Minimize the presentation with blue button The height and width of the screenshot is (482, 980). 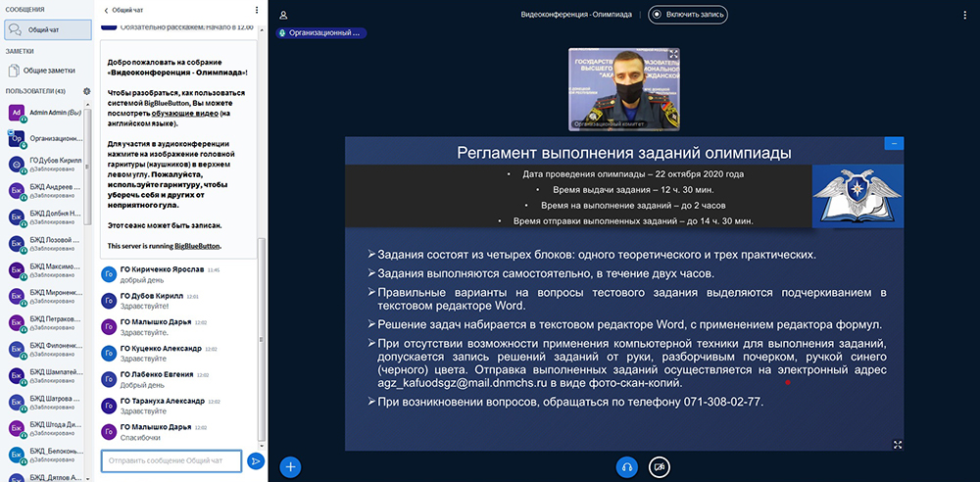[893, 144]
